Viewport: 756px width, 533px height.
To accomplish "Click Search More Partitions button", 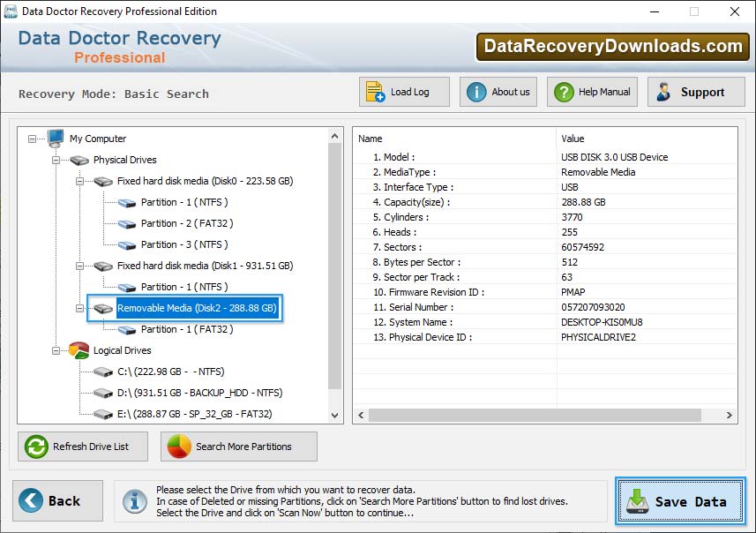I will (x=239, y=447).
